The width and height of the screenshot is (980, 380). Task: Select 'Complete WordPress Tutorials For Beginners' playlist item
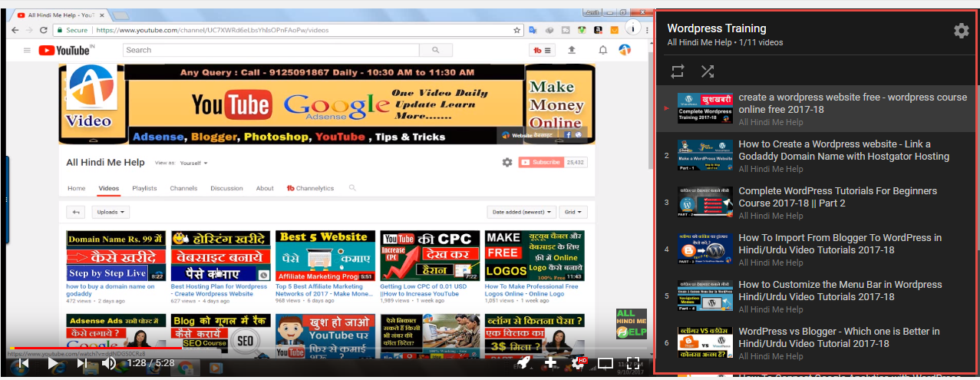click(814, 203)
